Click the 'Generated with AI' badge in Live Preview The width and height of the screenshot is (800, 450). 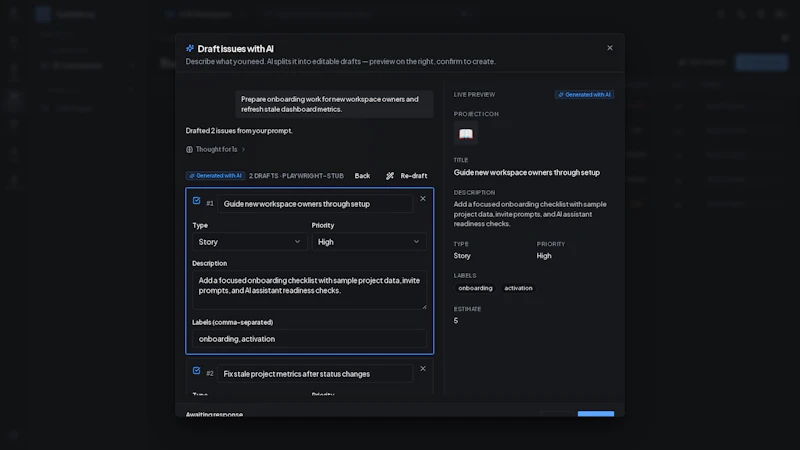[584, 94]
